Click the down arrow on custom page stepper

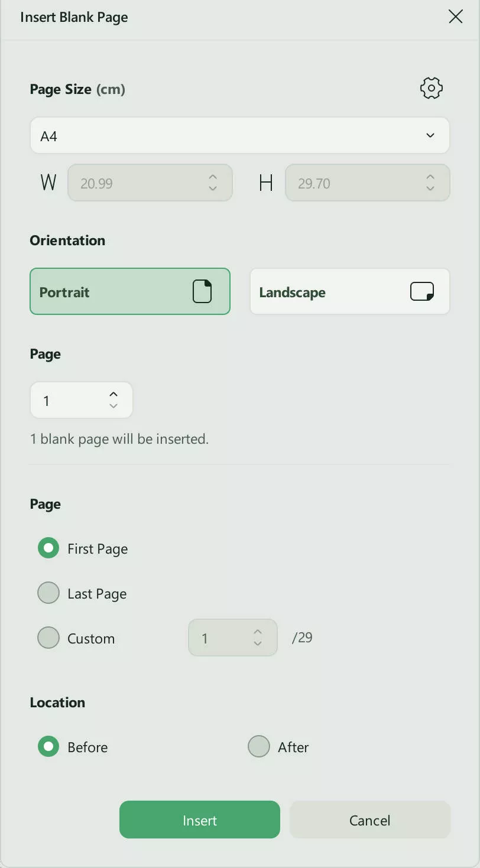[257, 643]
